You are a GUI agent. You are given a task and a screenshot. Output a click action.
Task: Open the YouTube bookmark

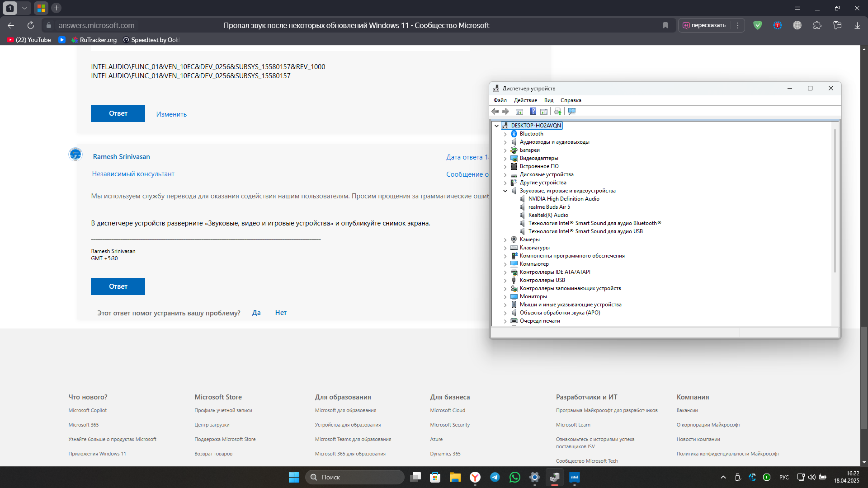pyautogui.click(x=29, y=40)
